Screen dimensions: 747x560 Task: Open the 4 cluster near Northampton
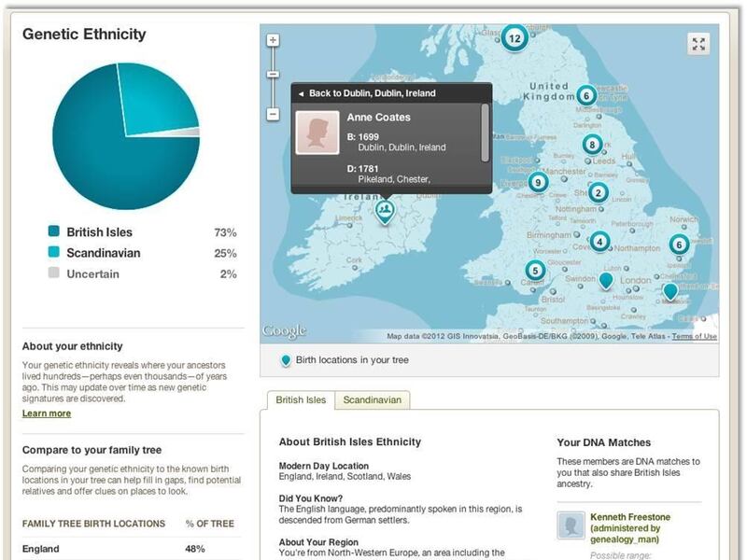(x=599, y=242)
